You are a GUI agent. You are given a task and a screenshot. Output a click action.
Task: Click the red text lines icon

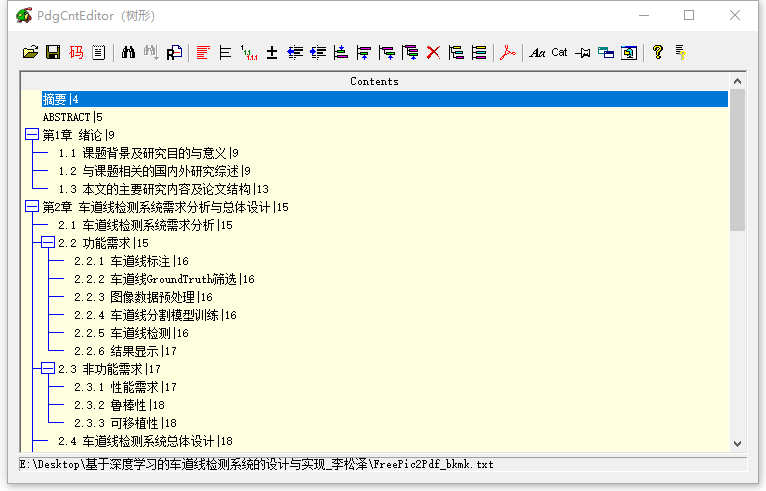pos(203,52)
